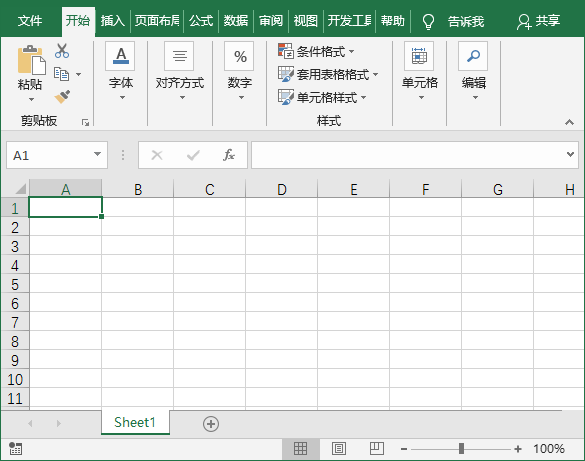This screenshot has height=461, width=585.
Task: Click the Share (共享) button text
Action: (548, 21)
